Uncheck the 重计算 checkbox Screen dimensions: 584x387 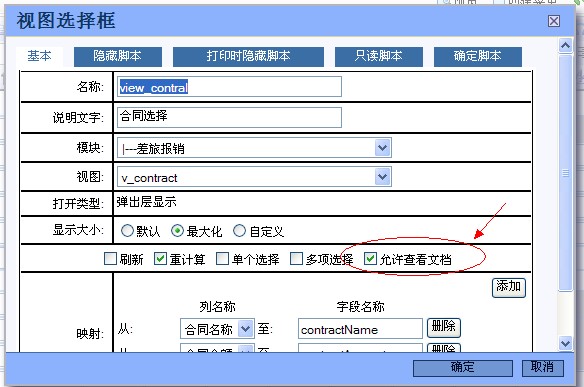(160, 258)
